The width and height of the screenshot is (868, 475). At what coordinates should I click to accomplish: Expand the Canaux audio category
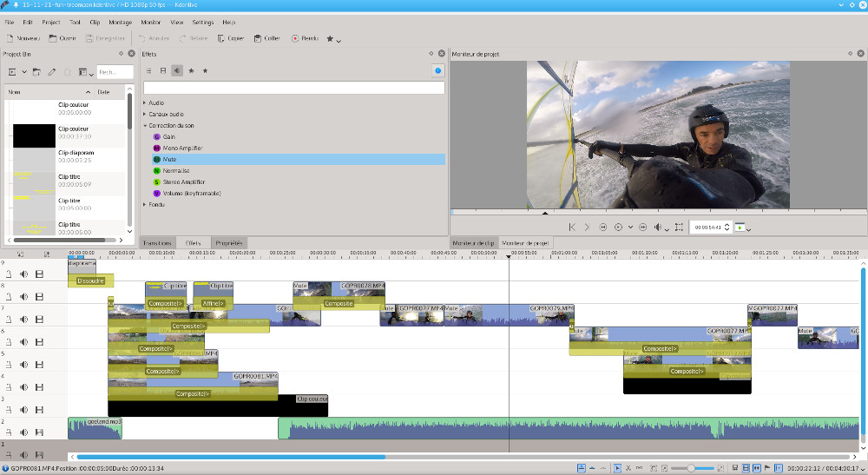(144, 114)
